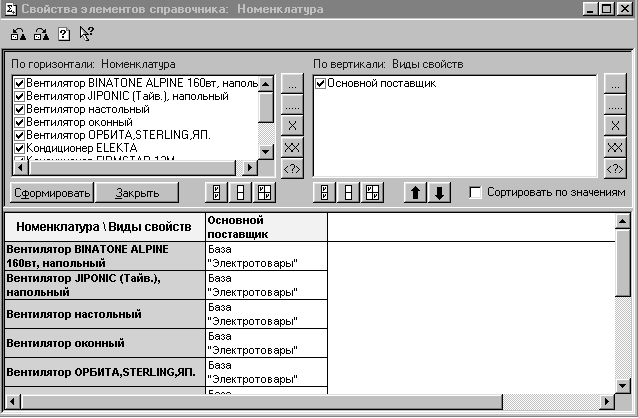Click Номенклатура list horizontal scroll left arrow
This screenshot has width=638, height=418.
[21, 167]
